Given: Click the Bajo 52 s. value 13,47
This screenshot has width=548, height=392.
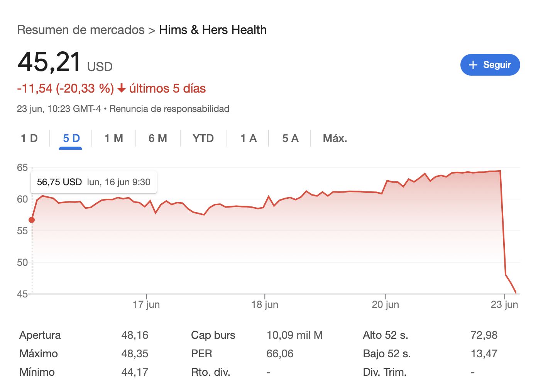Looking at the screenshot, I should pos(484,353).
